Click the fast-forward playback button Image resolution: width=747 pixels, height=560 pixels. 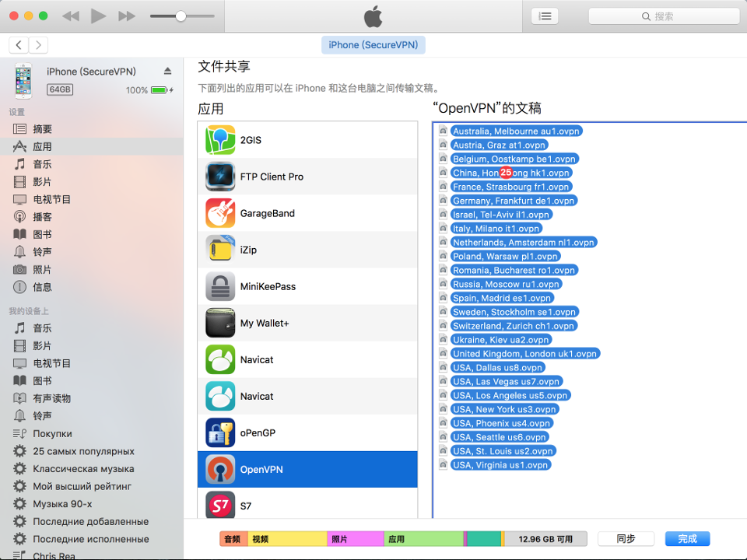tap(127, 16)
